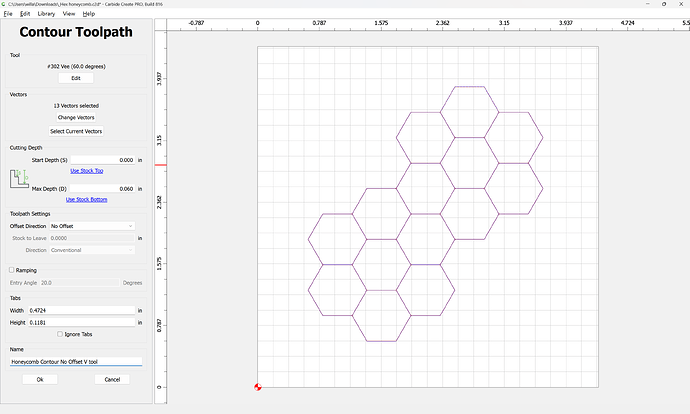Click the Ok button
Image resolution: width=690 pixels, height=414 pixels.
(40, 379)
